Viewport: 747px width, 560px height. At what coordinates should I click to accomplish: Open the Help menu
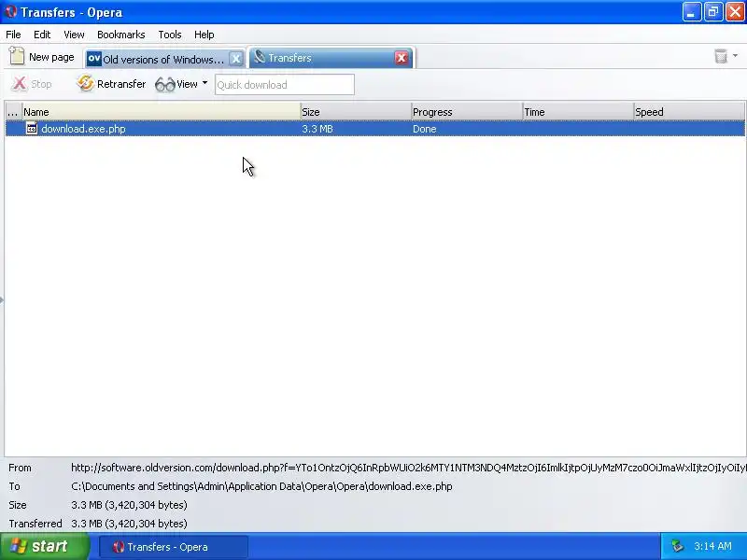204,35
